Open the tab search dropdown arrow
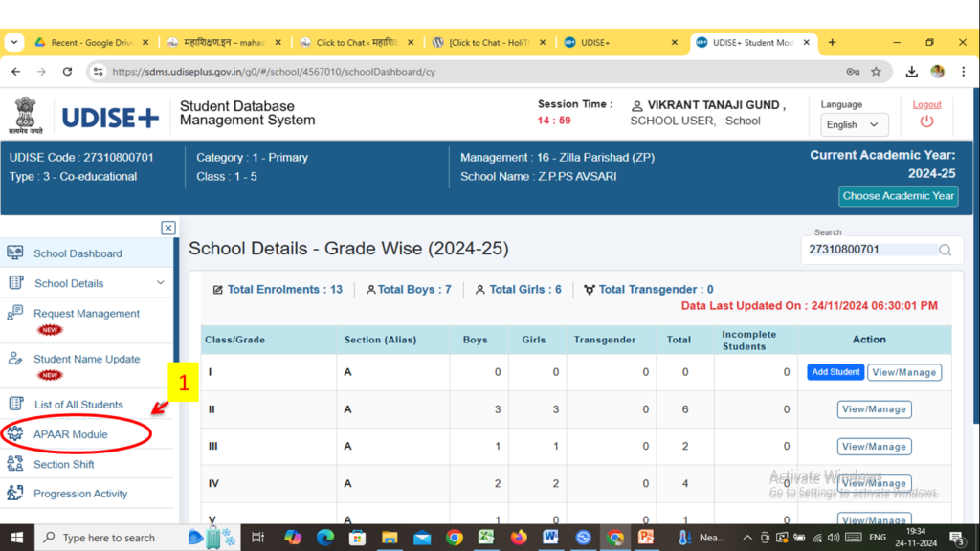The image size is (980, 551). (x=14, y=42)
